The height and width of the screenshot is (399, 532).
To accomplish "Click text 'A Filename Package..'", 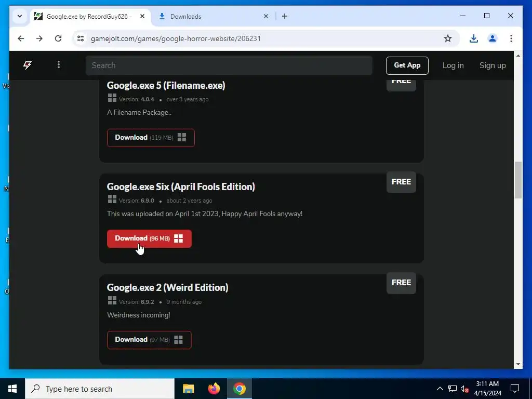I will coord(139,113).
